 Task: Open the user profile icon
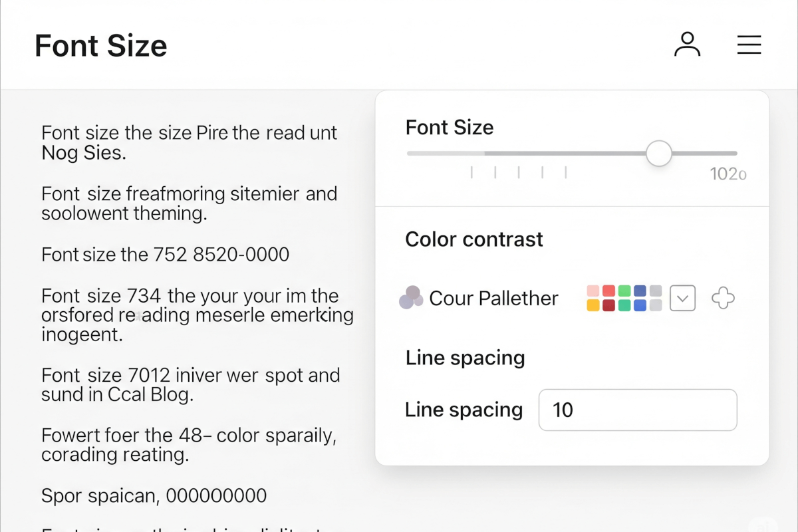(x=688, y=45)
